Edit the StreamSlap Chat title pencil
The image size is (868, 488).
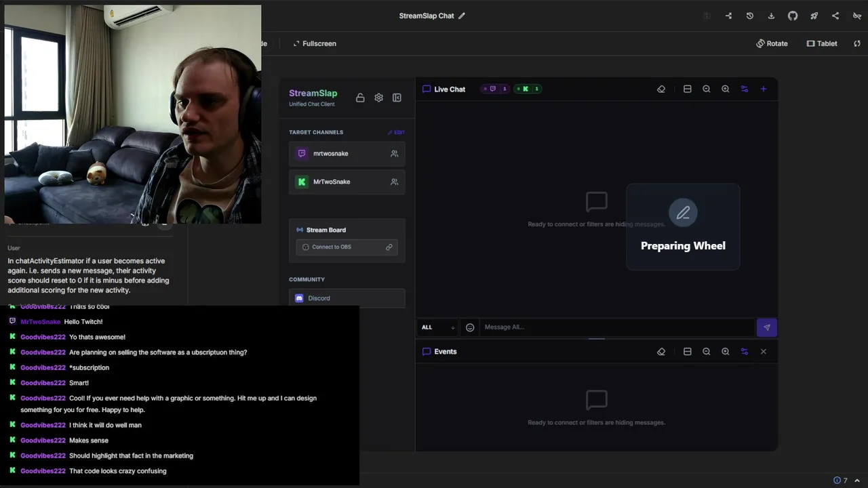462,16
